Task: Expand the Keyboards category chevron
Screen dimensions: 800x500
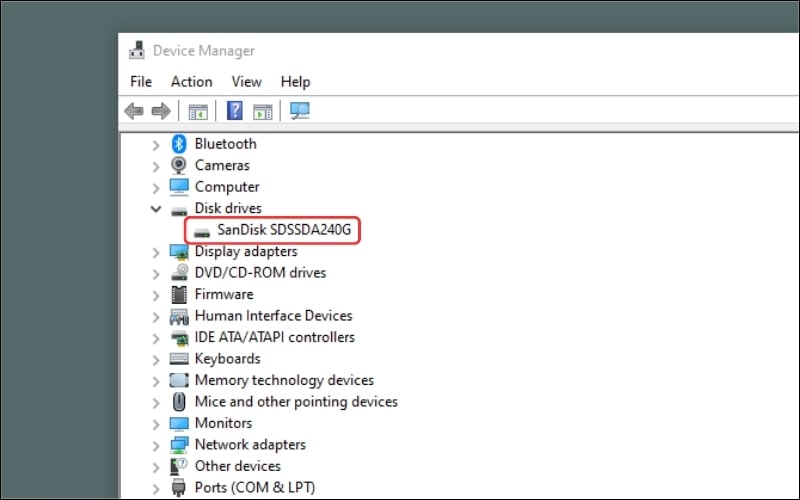Action: coord(156,359)
